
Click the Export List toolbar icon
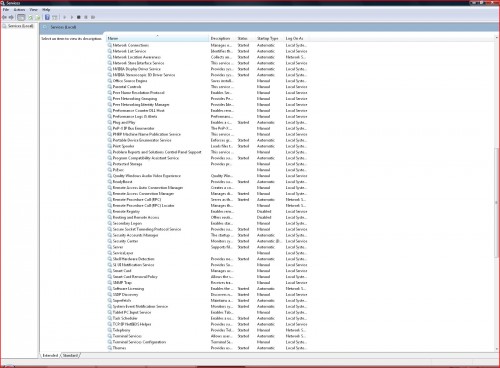point(38,17)
